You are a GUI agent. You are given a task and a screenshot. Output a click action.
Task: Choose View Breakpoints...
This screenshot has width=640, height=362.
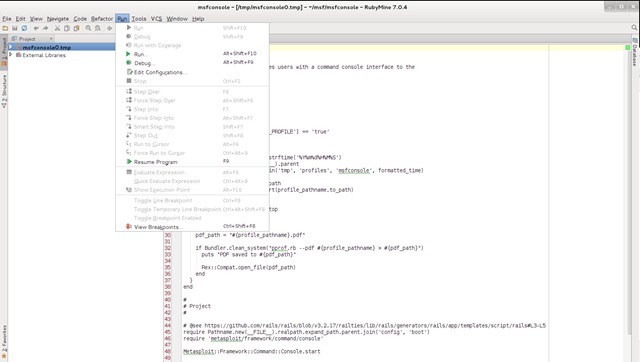coord(192,227)
